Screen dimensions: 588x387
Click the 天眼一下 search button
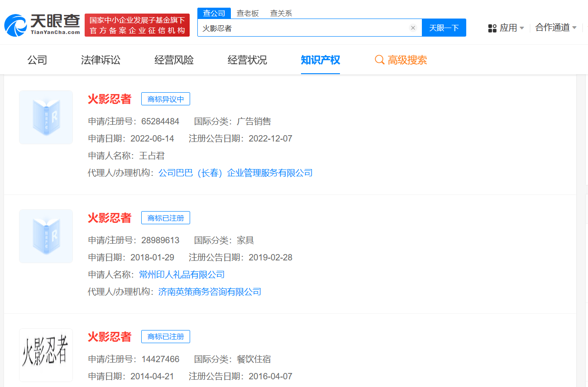tap(444, 28)
